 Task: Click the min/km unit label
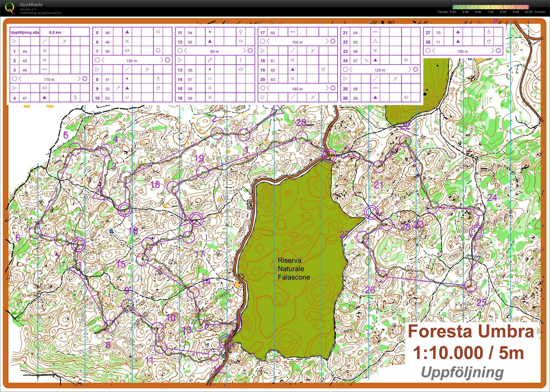pos(540,12)
